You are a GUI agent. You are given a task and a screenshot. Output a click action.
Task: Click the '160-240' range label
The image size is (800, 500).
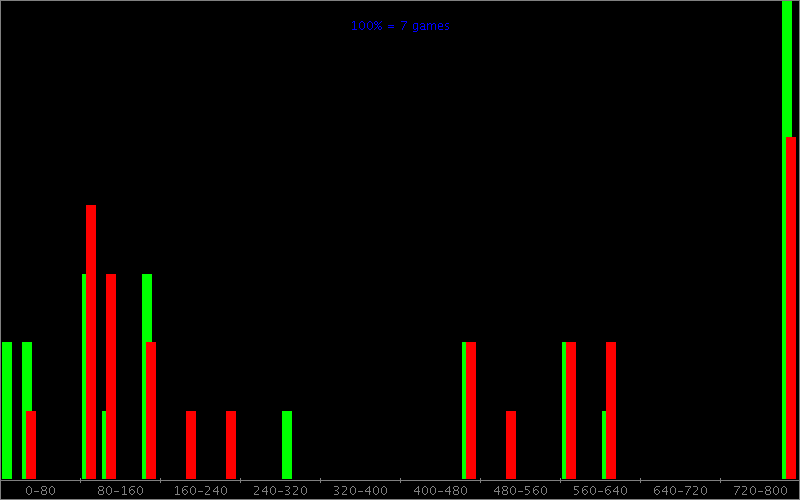[201, 491]
